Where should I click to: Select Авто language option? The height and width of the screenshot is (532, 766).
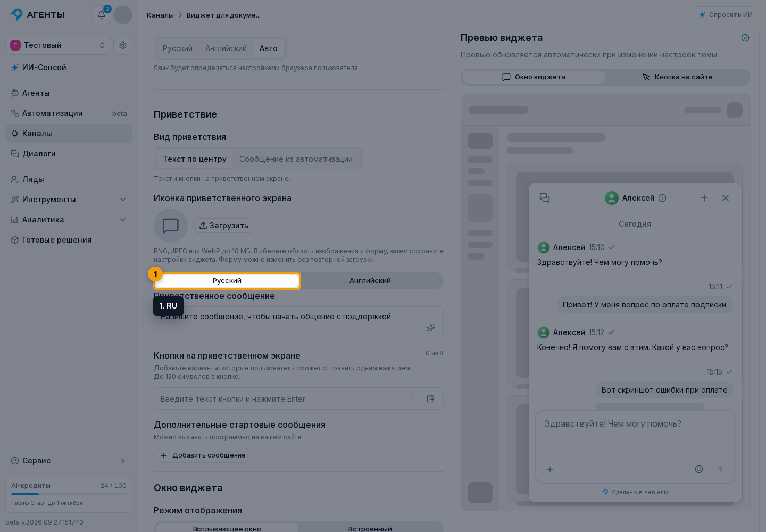[x=269, y=48]
